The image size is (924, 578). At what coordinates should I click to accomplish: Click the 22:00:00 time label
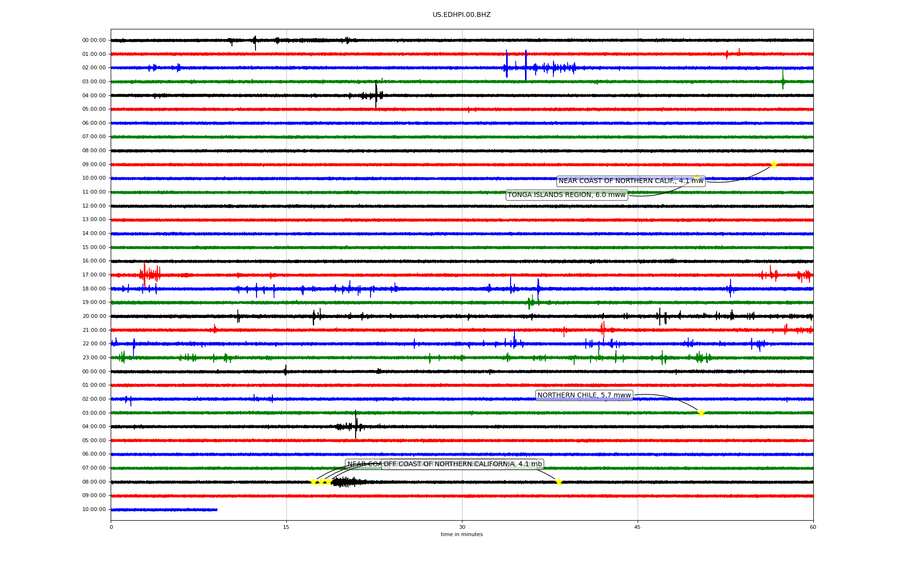94,344
